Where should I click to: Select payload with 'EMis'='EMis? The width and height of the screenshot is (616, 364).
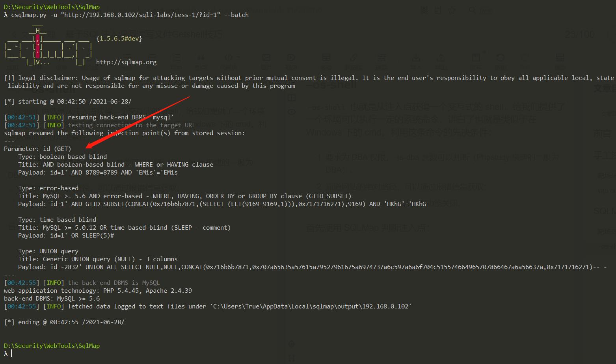point(98,173)
